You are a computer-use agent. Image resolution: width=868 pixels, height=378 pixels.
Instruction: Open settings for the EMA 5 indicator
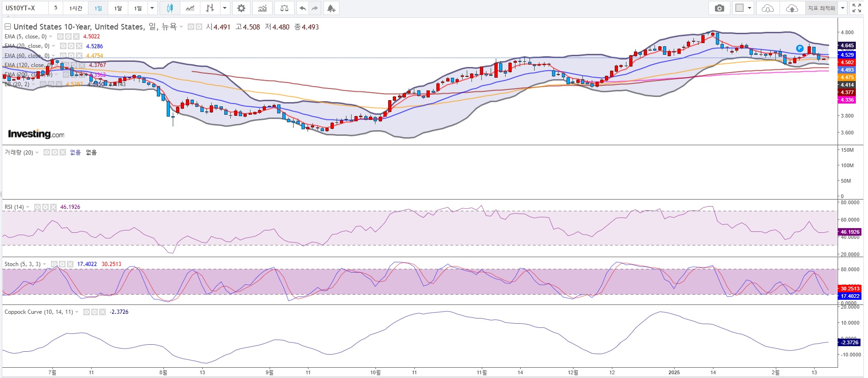pyautogui.click(x=68, y=37)
